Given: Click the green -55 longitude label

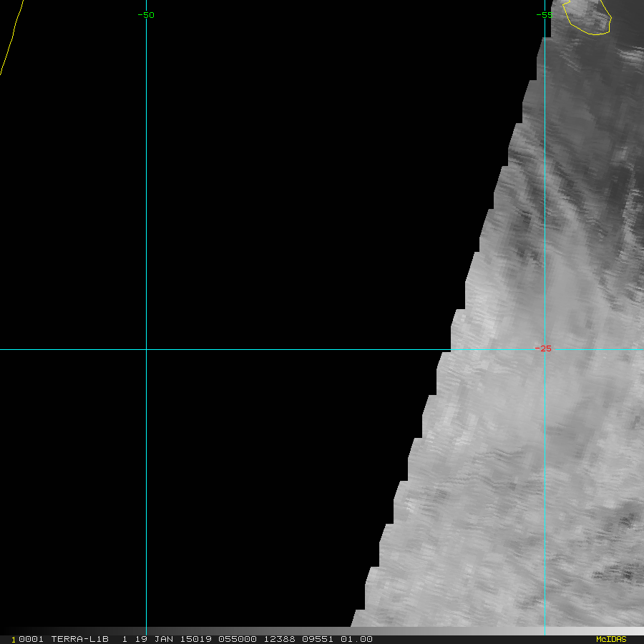Looking at the screenshot, I should [545, 15].
